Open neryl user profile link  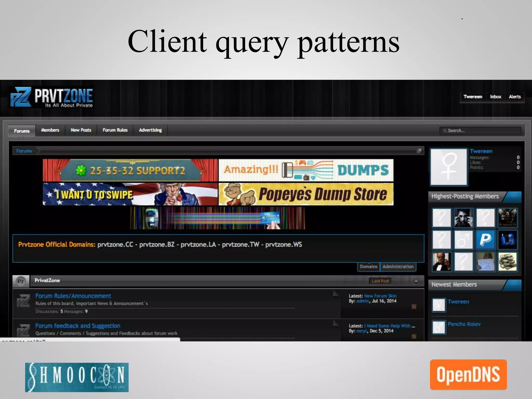[x=362, y=331]
